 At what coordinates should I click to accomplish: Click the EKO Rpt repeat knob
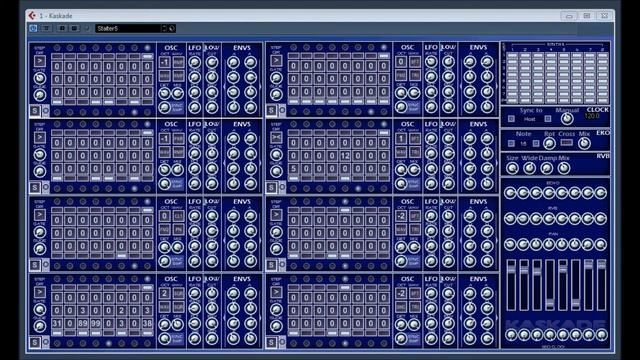[549, 143]
